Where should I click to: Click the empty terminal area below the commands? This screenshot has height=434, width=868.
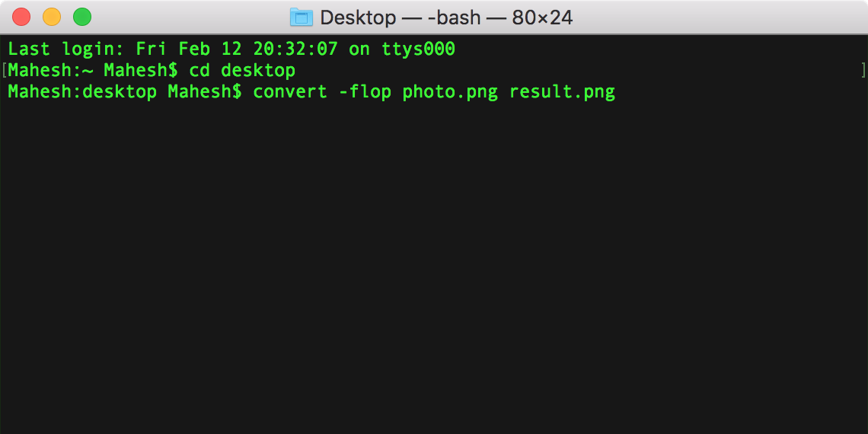click(x=434, y=266)
